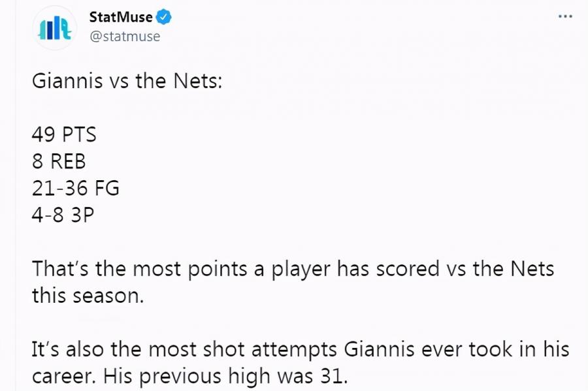
Task: Click the bar-chart elephant logo graphic
Action: 55,28
